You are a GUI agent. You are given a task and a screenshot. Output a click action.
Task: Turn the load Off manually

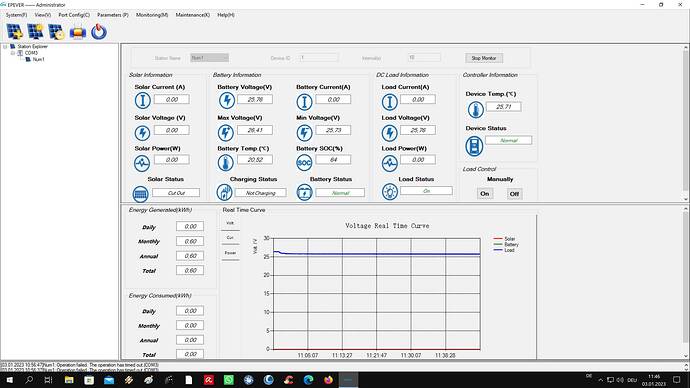(514, 194)
